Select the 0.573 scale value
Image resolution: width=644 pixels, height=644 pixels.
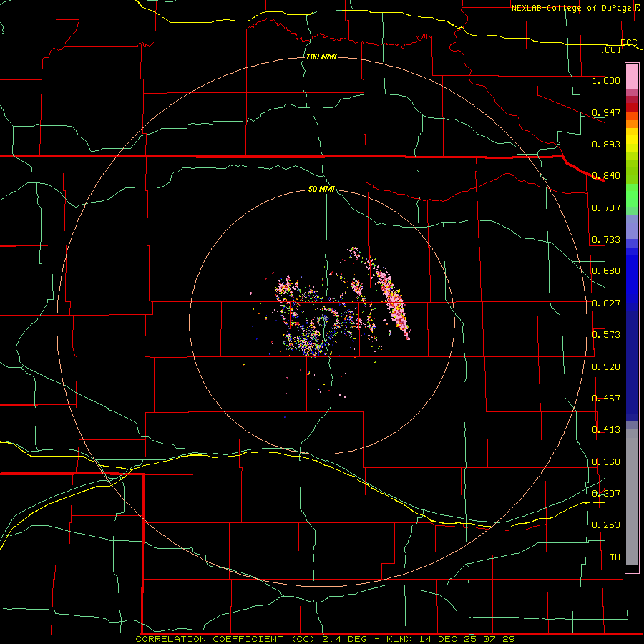coord(606,335)
